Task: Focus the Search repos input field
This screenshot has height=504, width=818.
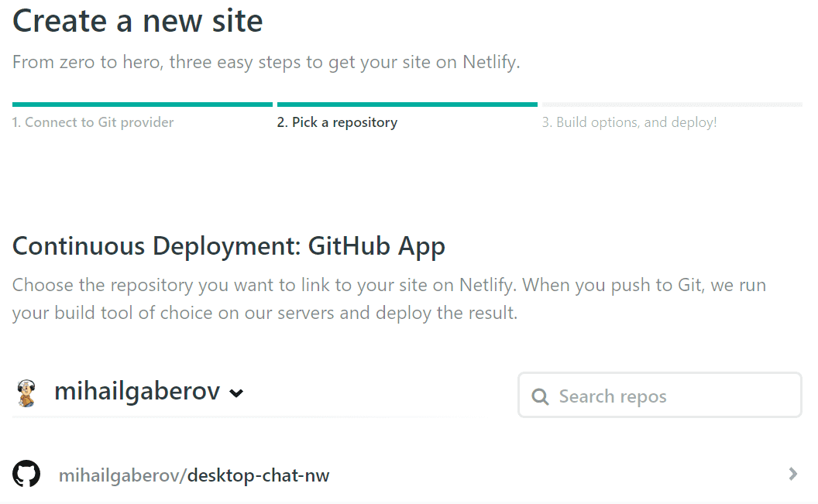Action: (x=659, y=395)
